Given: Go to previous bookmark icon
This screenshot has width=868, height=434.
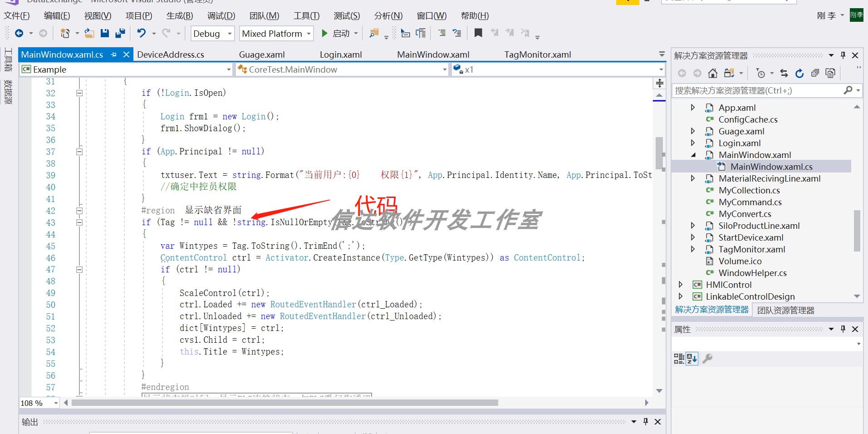Looking at the screenshot, I should point(495,33).
